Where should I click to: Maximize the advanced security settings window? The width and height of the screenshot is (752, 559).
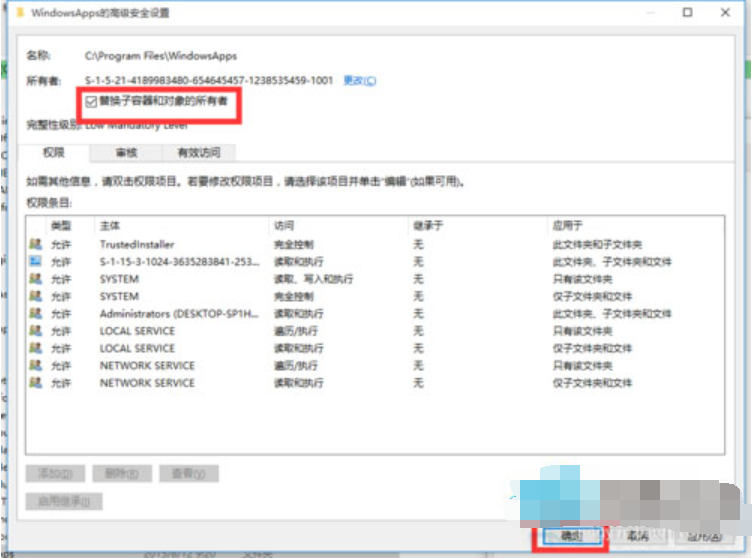[x=687, y=12]
